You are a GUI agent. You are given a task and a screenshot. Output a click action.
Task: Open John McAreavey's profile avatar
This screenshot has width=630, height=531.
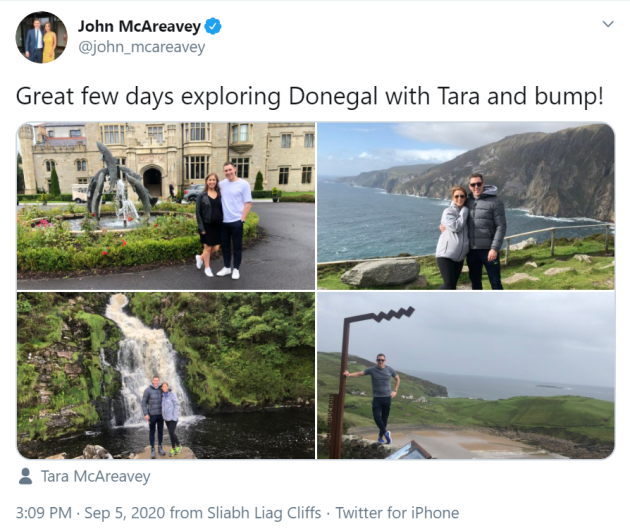click(x=41, y=37)
